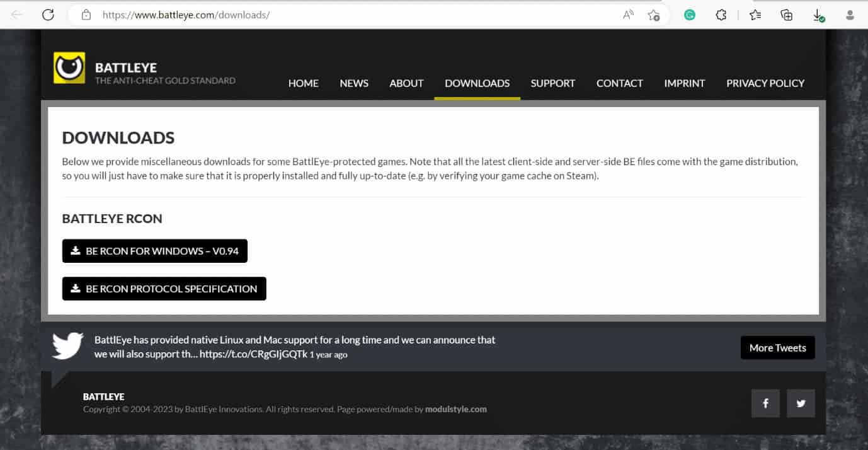Open the user profile icon
This screenshot has height=450, width=868.
[x=851, y=14]
